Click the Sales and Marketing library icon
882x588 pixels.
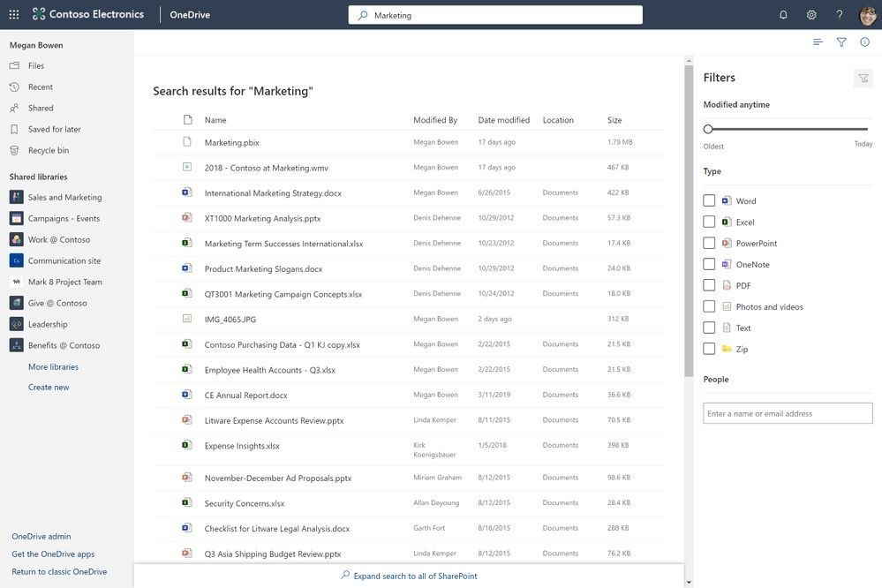pyautogui.click(x=16, y=197)
